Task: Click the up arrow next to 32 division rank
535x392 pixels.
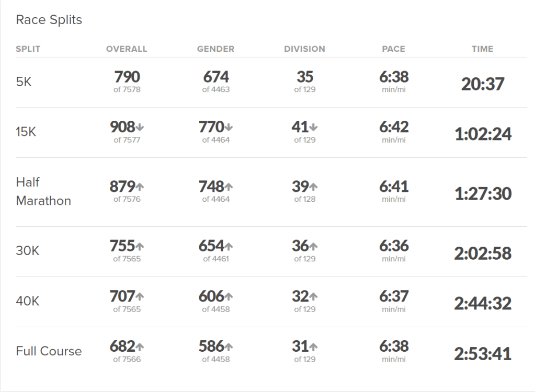Action: (x=313, y=297)
